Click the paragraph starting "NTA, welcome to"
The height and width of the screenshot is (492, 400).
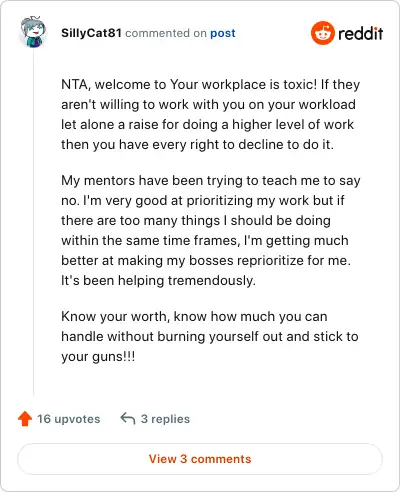[x=211, y=115]
